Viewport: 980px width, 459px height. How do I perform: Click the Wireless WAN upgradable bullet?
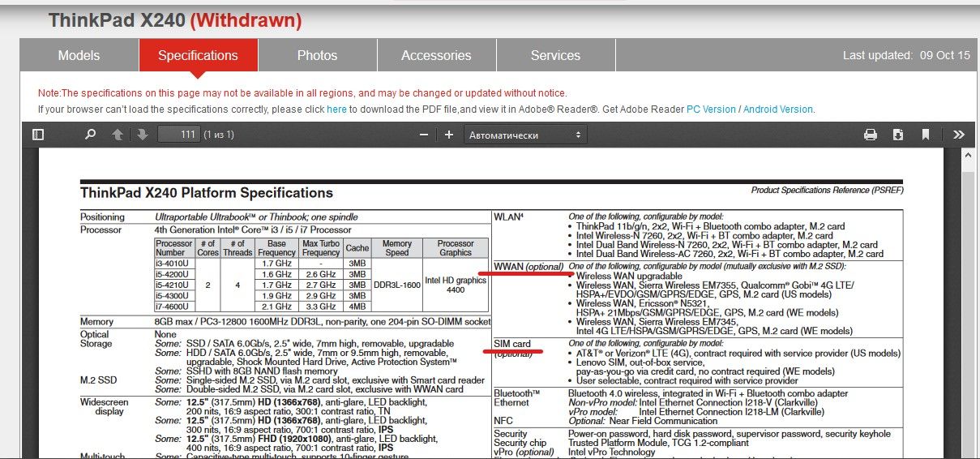[630, 276]
